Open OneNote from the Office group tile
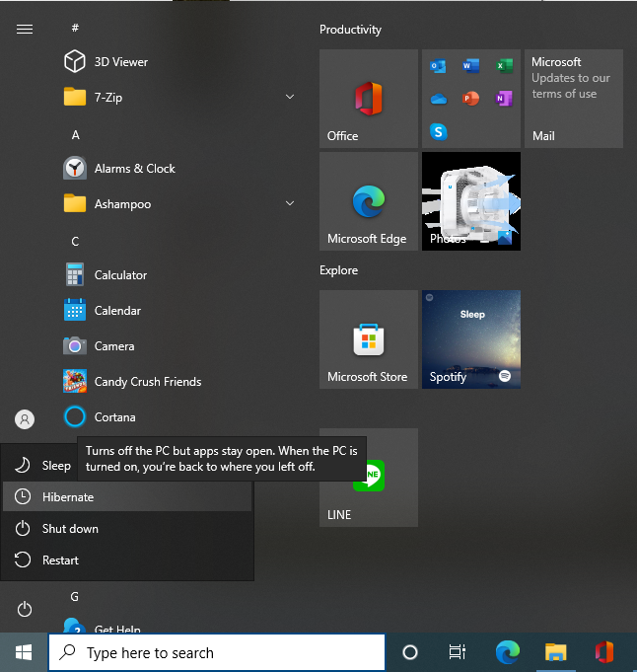The width and height of the screenshot is (637, 672). (504, 99)
